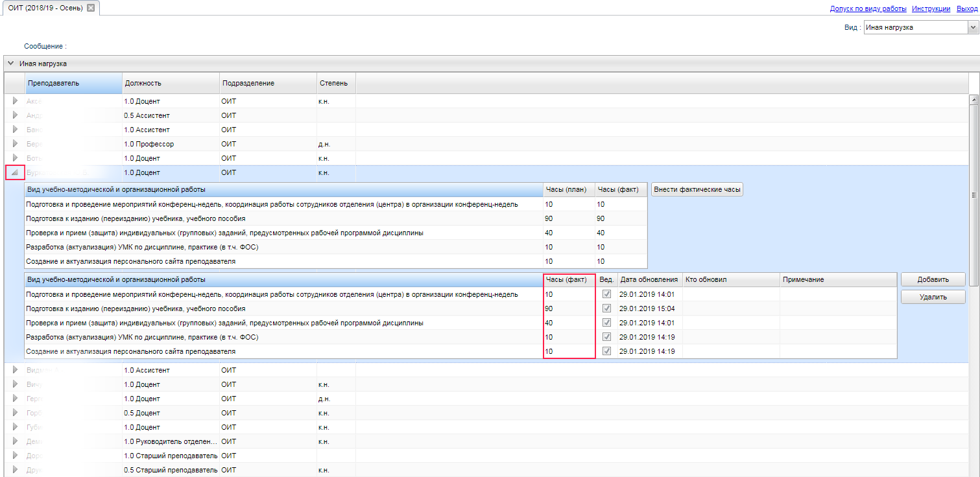Viewport: 980px width, 477px height.
Task: Click the Внести фактические часы button
Action: click(x=697, y=189)
